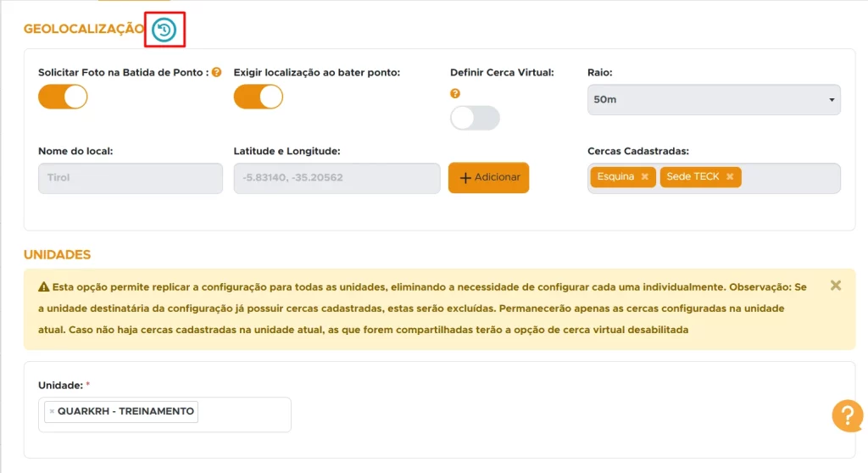Click the warning triangle icon in alert
Screen dimensions: 868x473
(x=42, y=287)
